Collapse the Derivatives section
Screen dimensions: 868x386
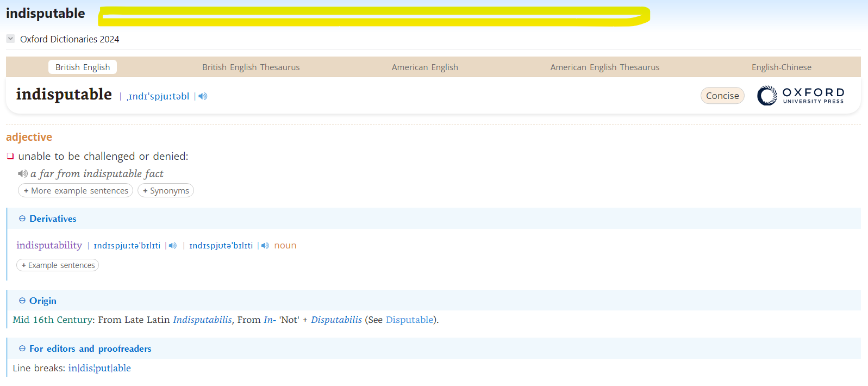22,219
